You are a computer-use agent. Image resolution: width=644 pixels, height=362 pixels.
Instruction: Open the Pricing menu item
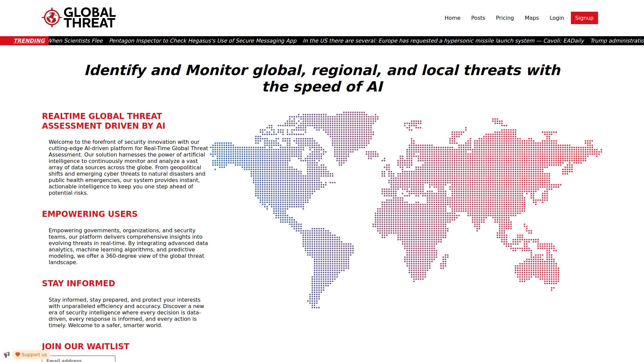[x=504, y=18]
